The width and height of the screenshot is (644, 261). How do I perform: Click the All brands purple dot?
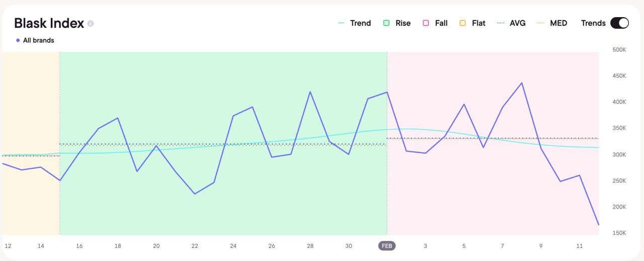click(18, 40)
